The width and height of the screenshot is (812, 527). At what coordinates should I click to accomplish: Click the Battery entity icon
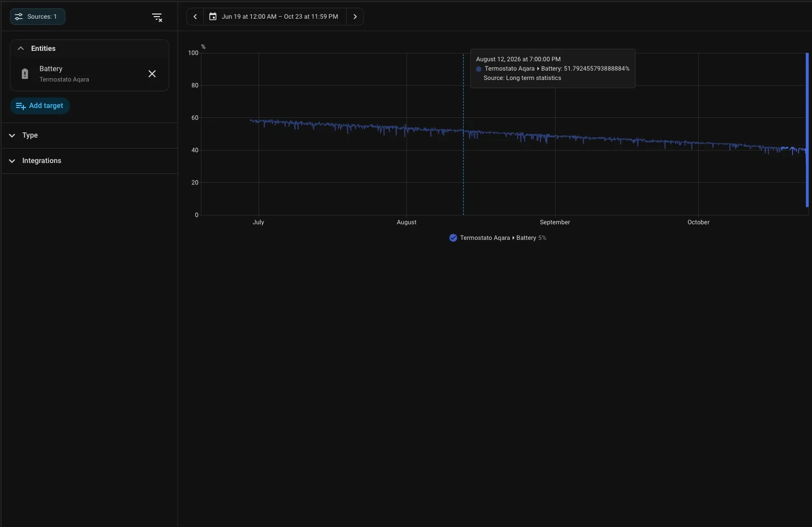click(25, 74)
